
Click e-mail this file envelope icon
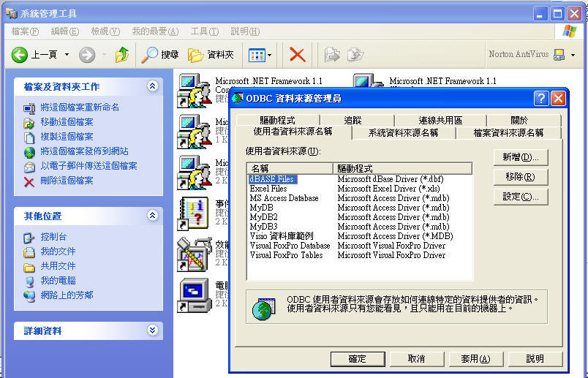29,167
